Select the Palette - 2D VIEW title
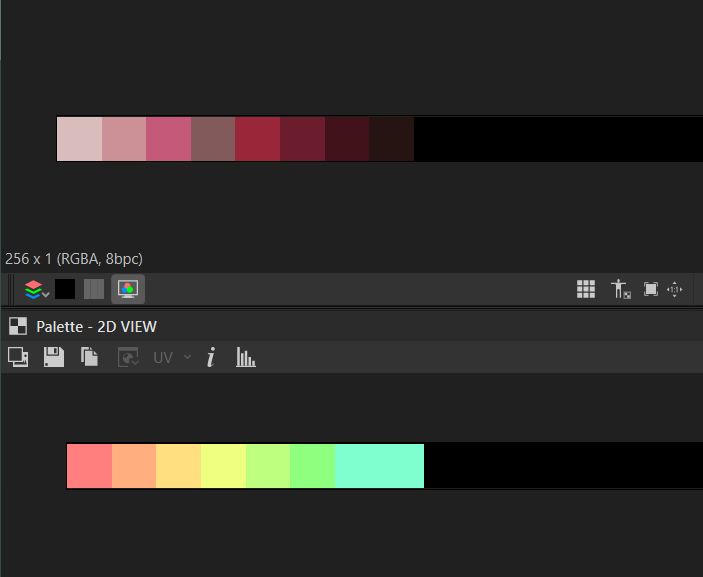This screenshot has width=703, height=577. pos(96,327)
